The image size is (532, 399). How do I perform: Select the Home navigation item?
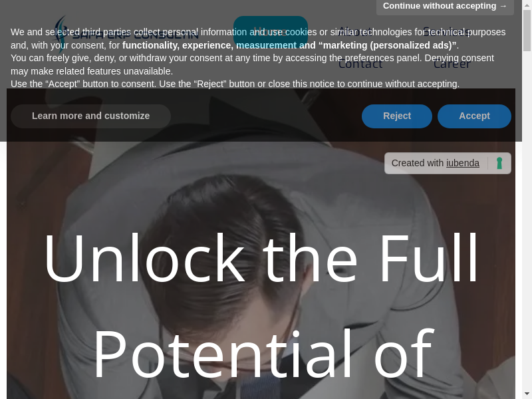point(271,31)
